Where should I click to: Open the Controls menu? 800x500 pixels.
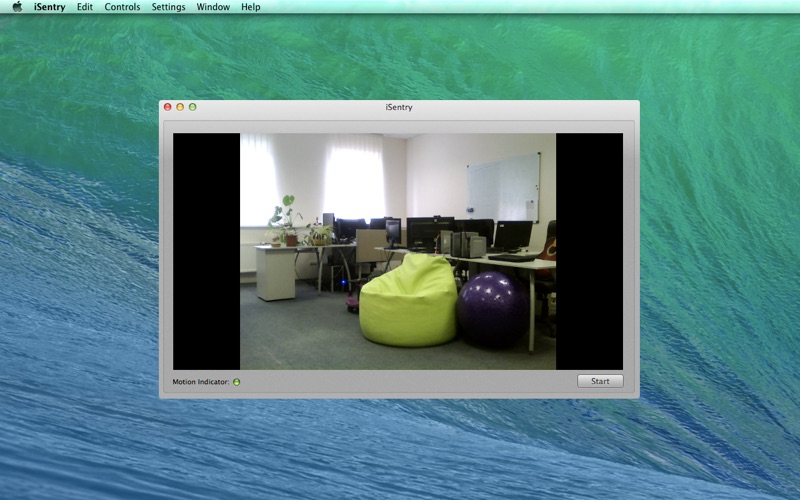click(122, 7)
